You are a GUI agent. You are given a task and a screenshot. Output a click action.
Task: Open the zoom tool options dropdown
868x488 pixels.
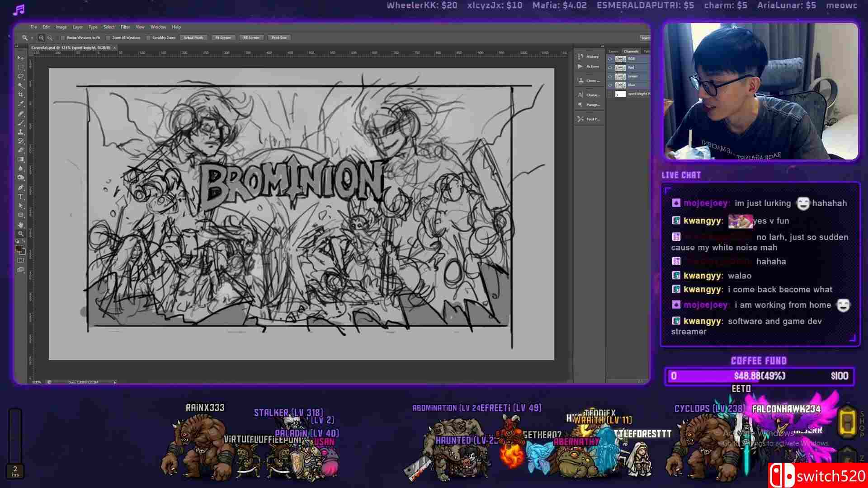click(32, 38)
